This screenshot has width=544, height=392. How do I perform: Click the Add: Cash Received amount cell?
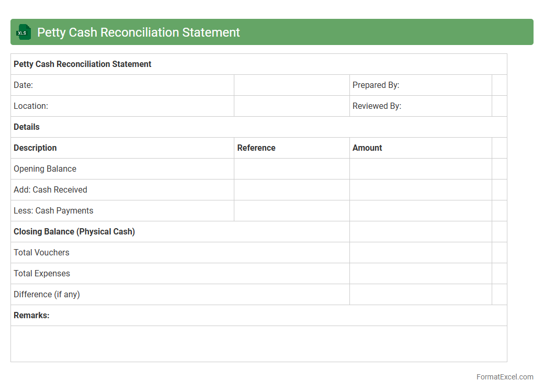pos(420,190)
